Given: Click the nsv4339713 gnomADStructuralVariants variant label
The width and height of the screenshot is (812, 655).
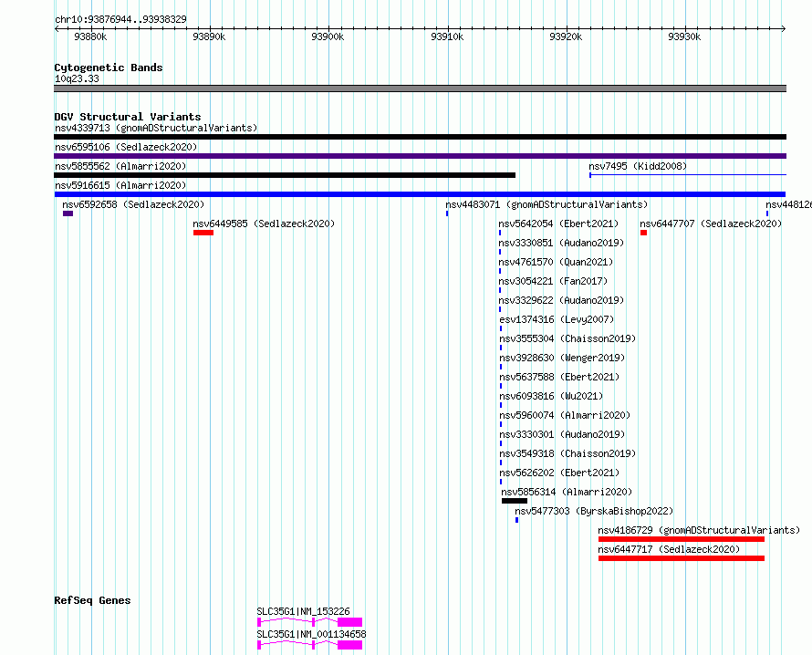Looking at the screenshot, I should tap(156, 128).
